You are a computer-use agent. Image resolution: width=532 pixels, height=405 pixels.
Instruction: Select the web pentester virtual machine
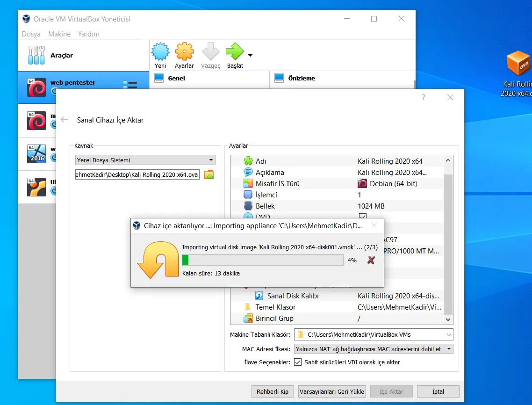pos(84,87)
